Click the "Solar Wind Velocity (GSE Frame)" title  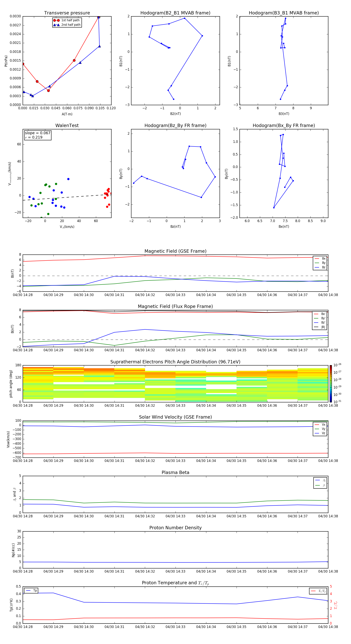[175, 417]
